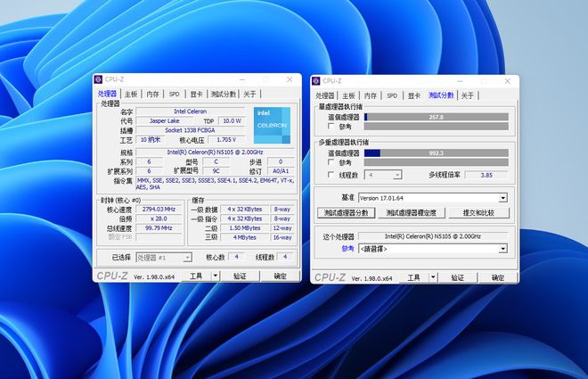Open 内存 tab in right window
Image resolution: width=588 pixels, height=379 pixels.
pos(371,95)
